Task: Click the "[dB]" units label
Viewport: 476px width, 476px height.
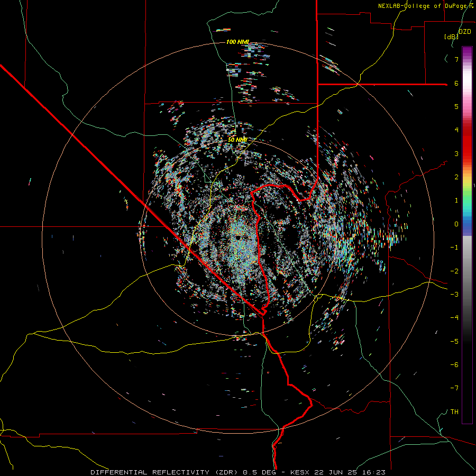Action: [x=451, y=37]
